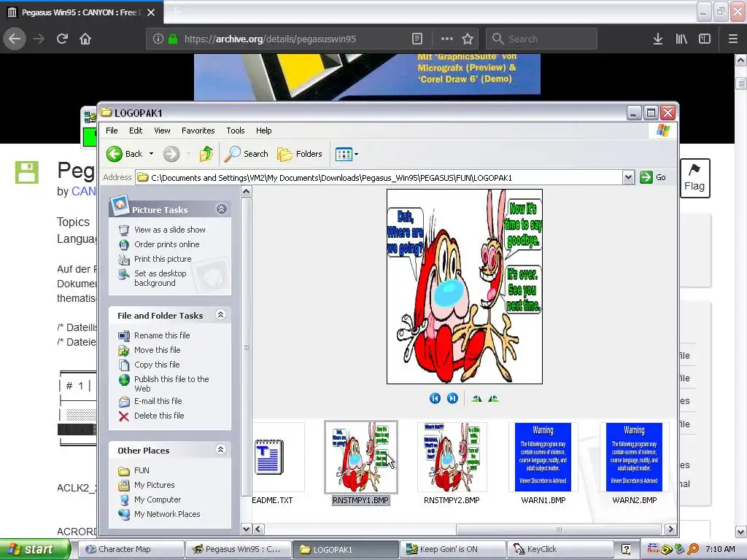
Task: Toggle the Folders pane button
Action: (300, 154)
